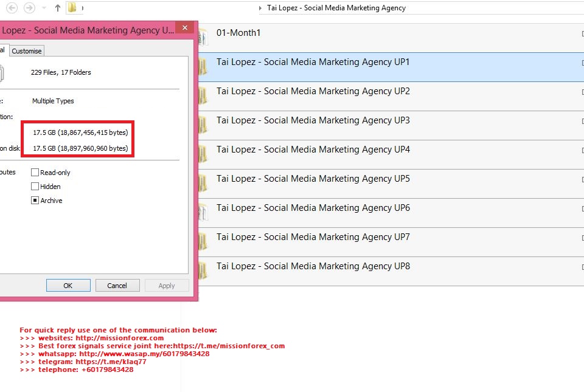Switch to the Customise tab
Image resolution: width=584 pixels, height=392 pixels.
[26, 51]
